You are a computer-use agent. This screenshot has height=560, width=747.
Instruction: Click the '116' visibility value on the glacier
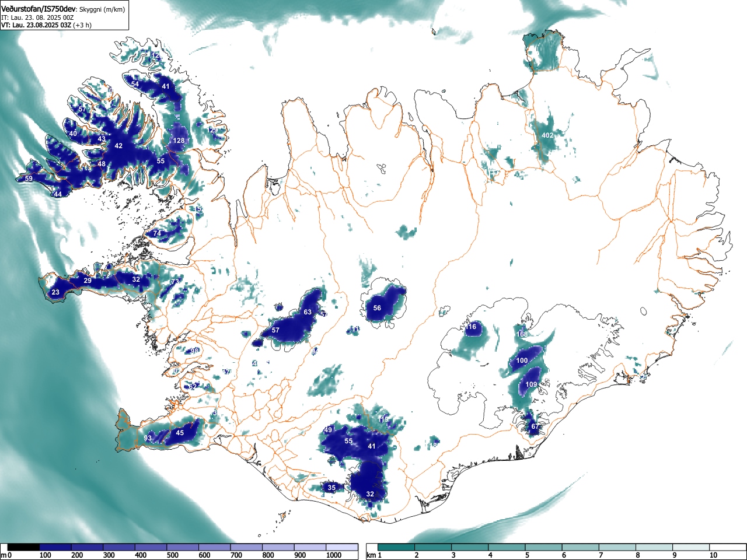(471, 327)
